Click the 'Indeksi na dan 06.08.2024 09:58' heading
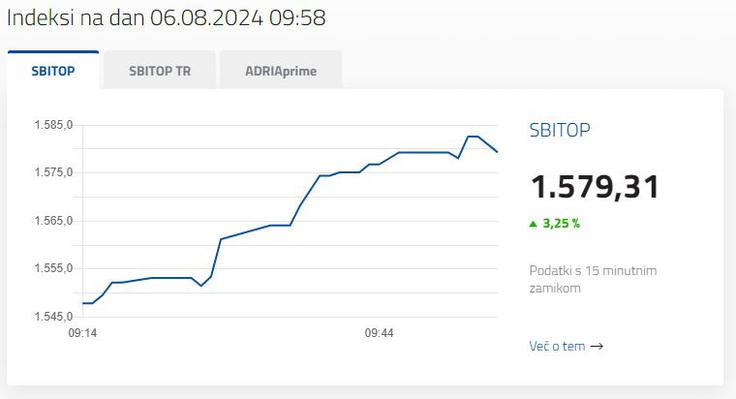 point(166,18)
